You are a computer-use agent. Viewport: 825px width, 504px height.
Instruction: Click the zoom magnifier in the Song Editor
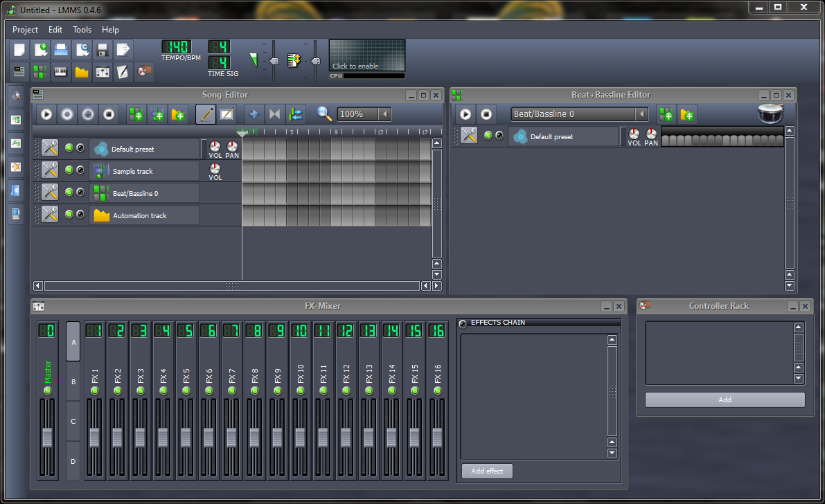click(323, 114)
